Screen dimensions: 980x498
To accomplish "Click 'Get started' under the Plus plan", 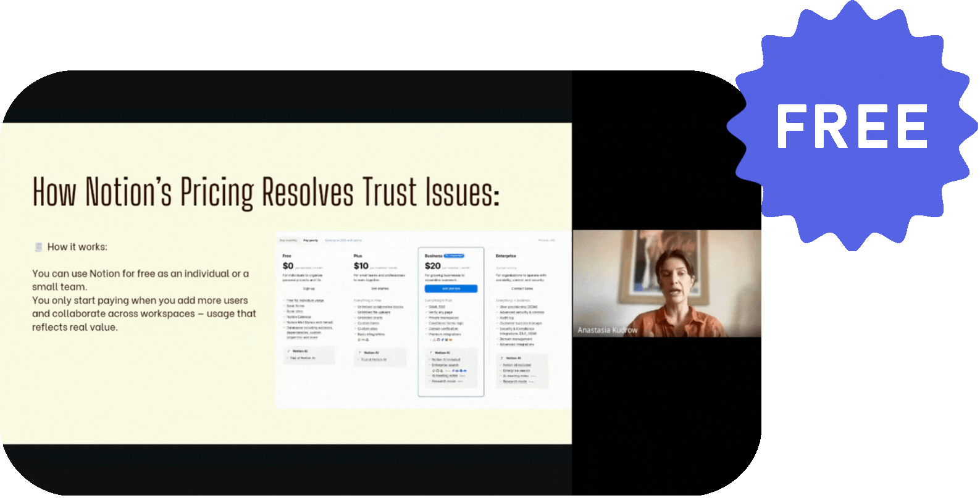I will click(x=380, y=289).
